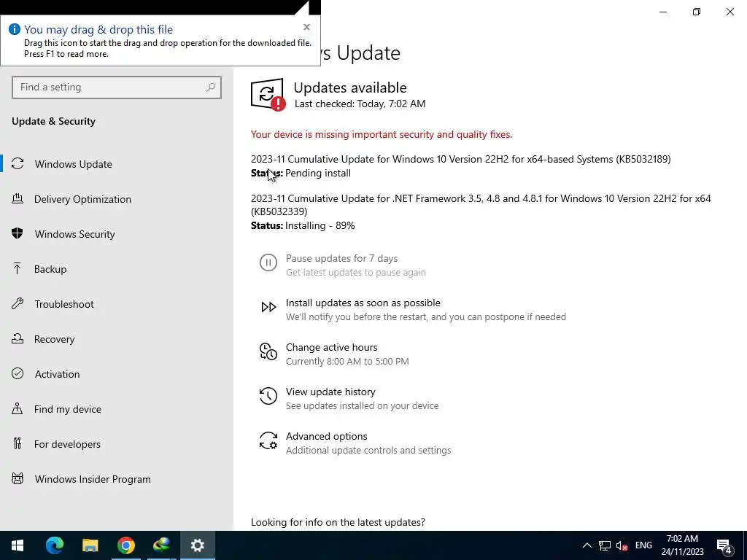Click the Windows Insider Program cat icon
The width and height of the screenshot is (747, 560).
[18, 478]
